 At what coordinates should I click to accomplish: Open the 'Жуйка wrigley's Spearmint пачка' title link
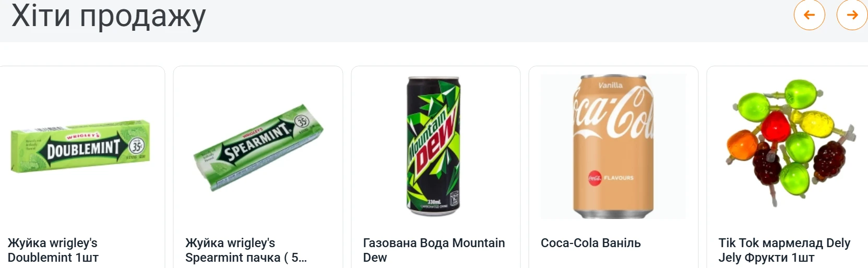[245, 250]
